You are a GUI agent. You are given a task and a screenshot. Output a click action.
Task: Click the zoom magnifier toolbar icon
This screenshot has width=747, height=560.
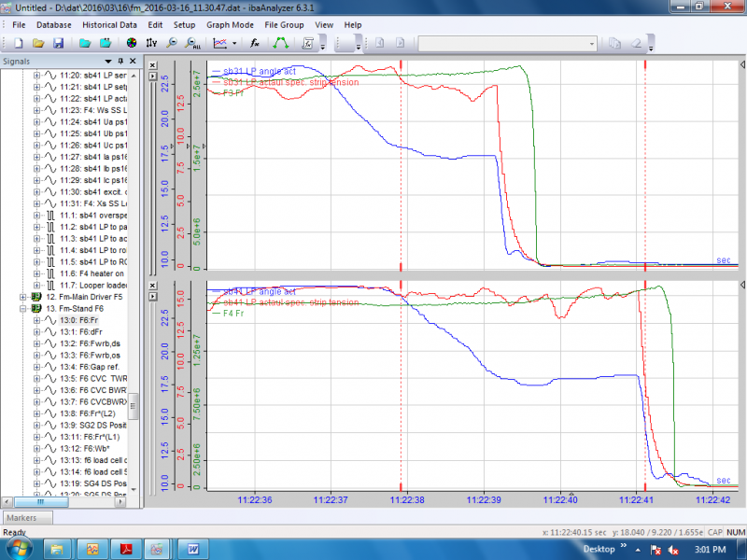tap(172, 43)
